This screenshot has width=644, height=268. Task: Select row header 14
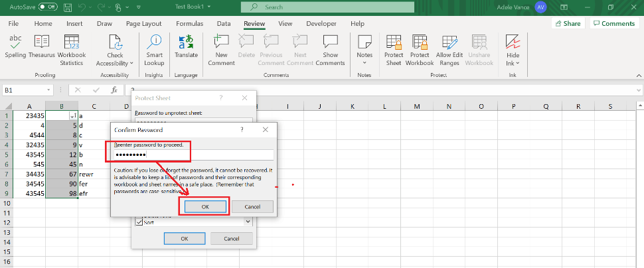pyautogui.click(x=7, y=241)
